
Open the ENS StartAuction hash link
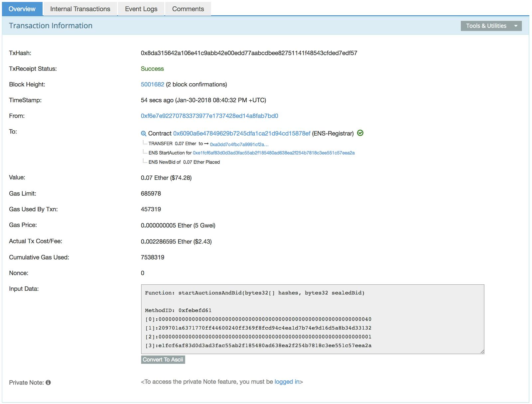point(273,153)
